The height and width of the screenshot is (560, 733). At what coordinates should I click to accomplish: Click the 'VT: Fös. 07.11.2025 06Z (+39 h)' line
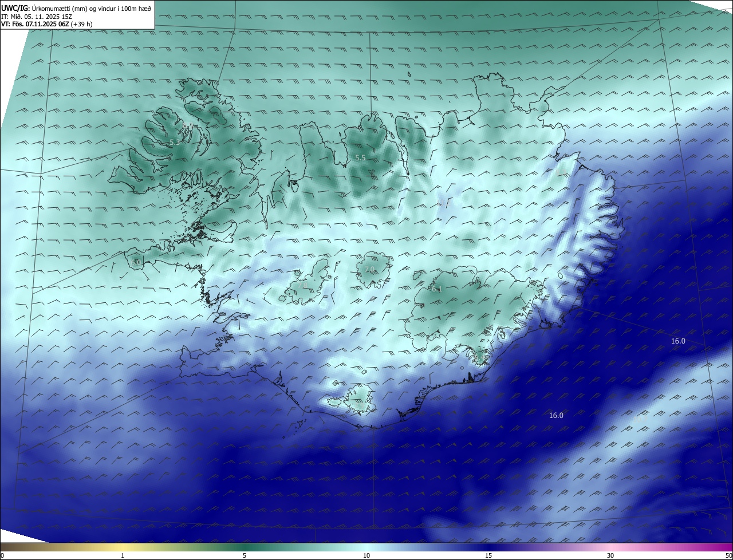coord(47,24)
